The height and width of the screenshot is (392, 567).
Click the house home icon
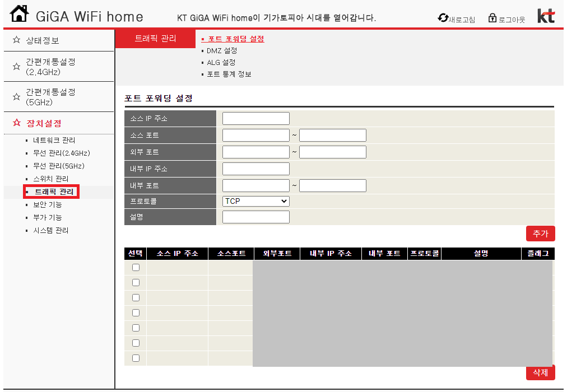(19, 14)
